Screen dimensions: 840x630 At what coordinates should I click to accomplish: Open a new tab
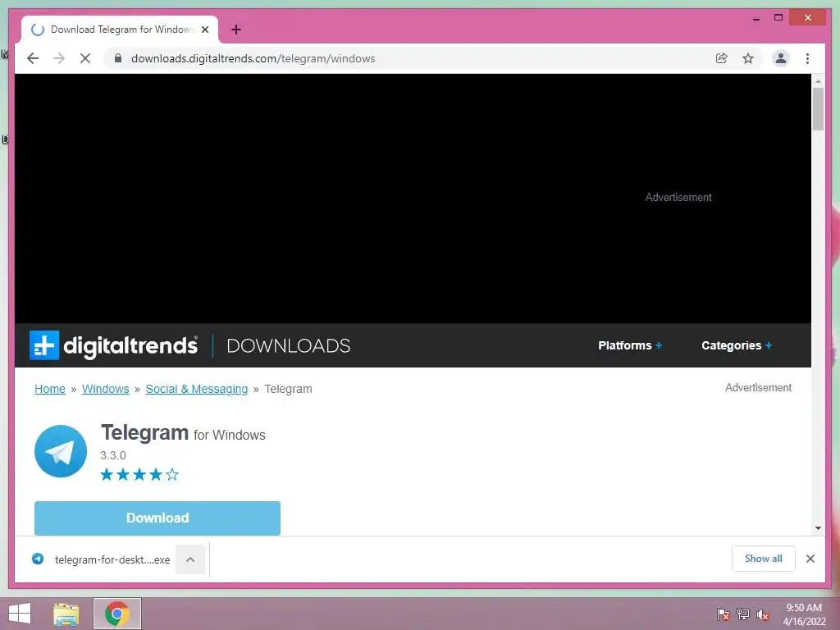[236, 30]
